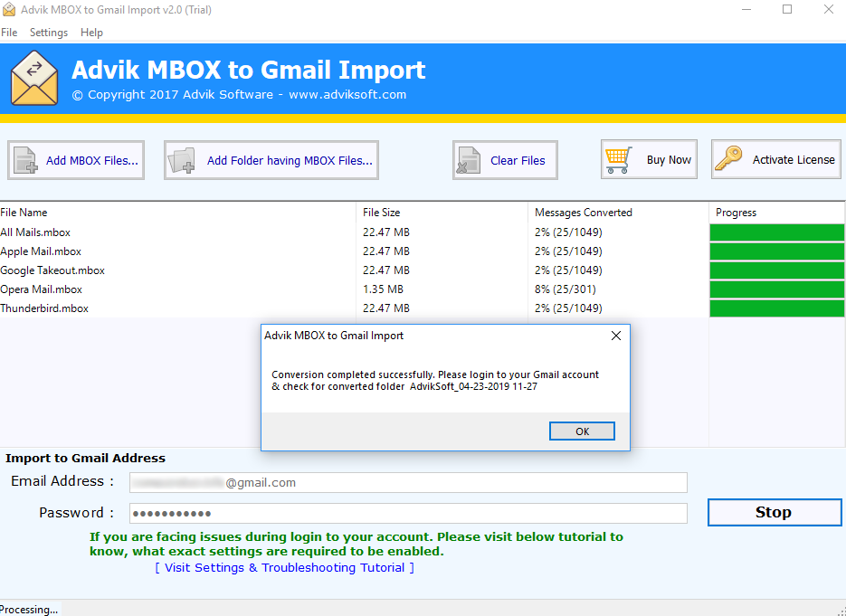Open the File menu
This screenshot has height=616, width=846.
(x=9, y=33)
